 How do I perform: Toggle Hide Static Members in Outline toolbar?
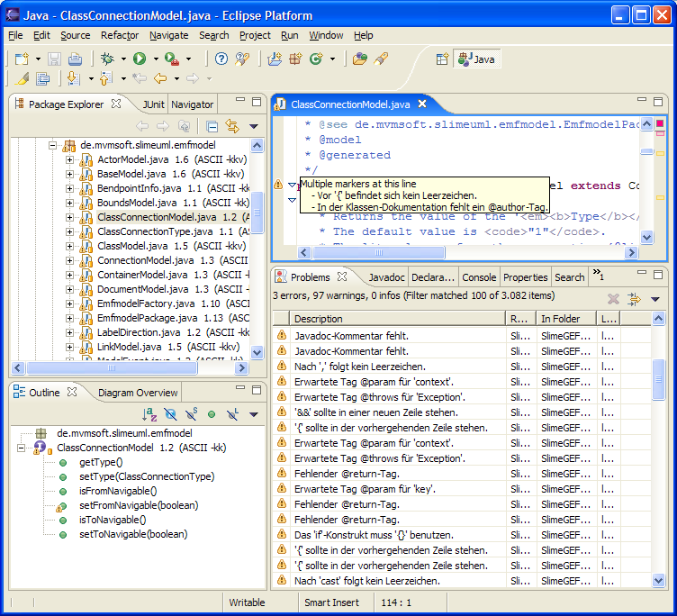point(191,414)
